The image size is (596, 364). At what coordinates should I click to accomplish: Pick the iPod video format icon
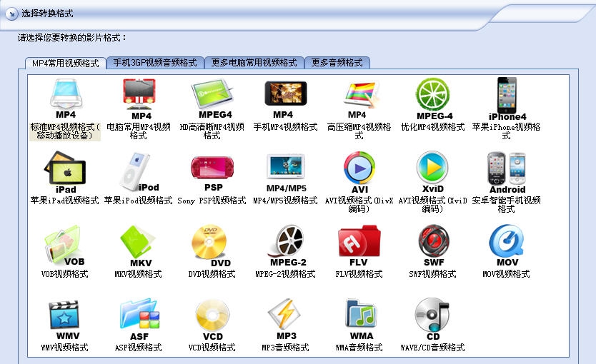(x=139, y=171)
